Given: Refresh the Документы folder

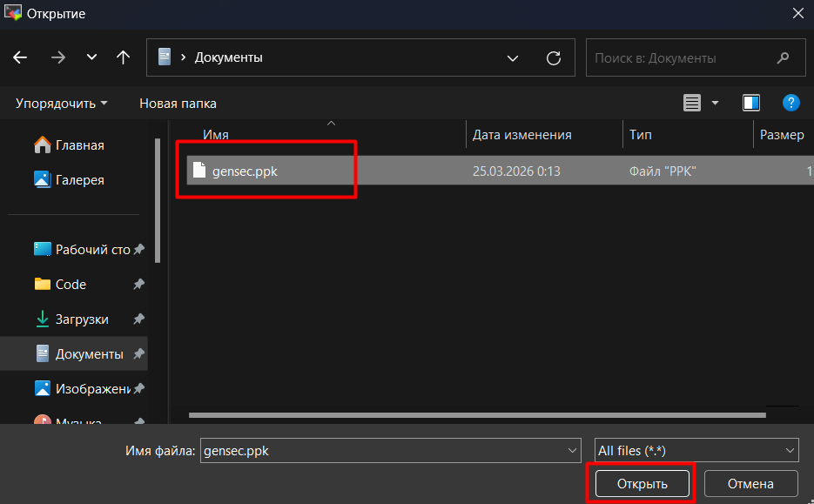Looking at the screenshot, I should pyautogui.click(x=554, y=57).
